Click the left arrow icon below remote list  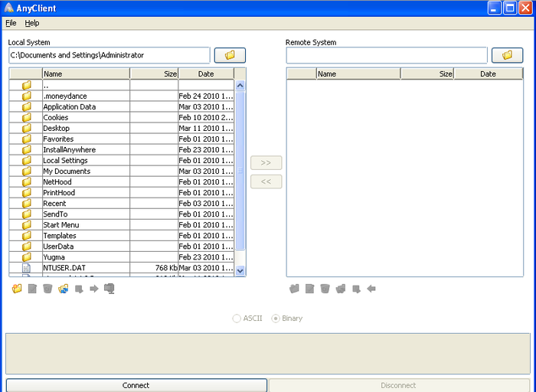(371, 289)
